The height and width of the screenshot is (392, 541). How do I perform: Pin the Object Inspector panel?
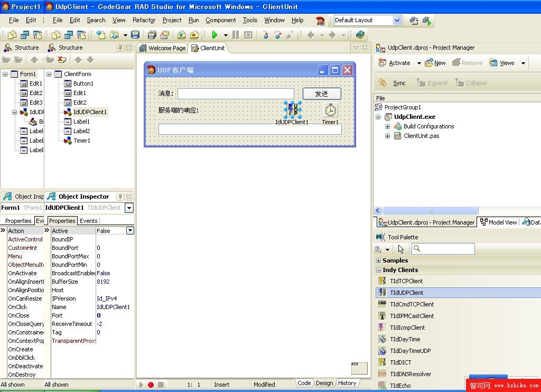[x=120, y=197]
